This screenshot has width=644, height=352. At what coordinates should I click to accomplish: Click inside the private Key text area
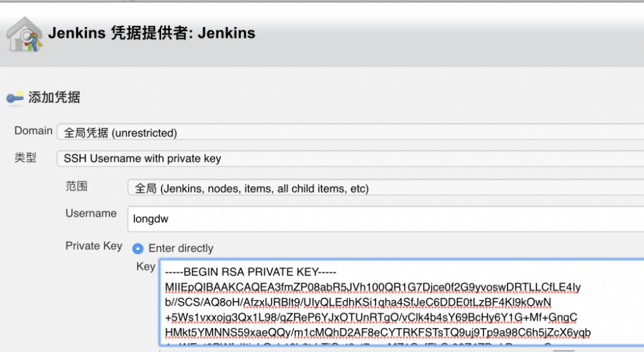[402, 302]
